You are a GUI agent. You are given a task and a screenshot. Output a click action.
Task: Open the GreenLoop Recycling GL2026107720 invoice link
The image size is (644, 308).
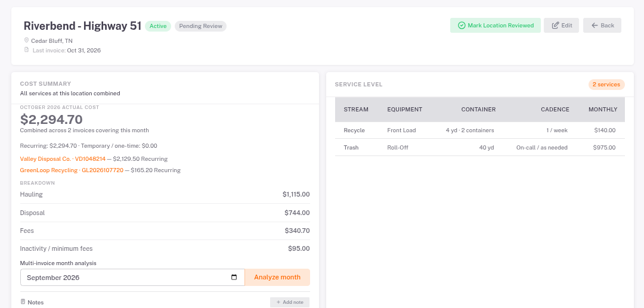tap(72, 170)
